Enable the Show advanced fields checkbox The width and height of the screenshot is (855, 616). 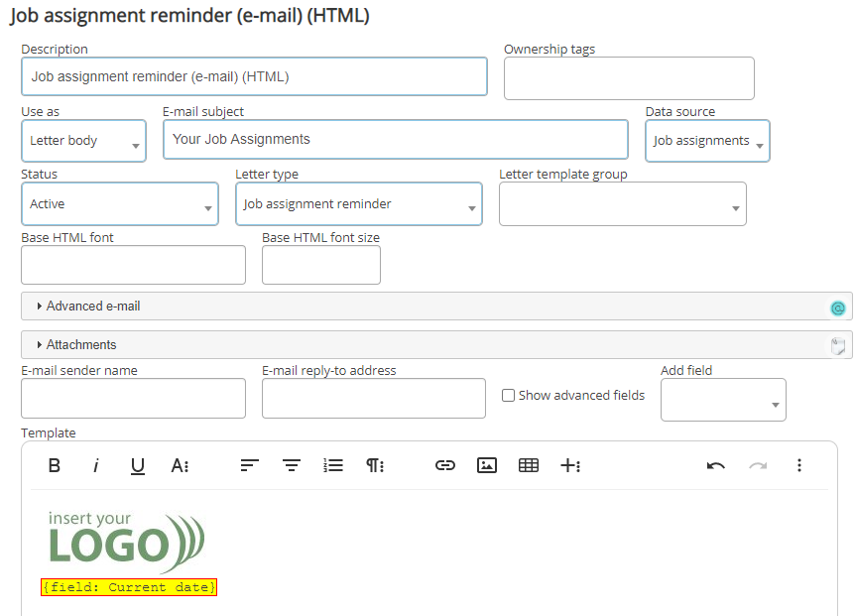tap(509, 396)
